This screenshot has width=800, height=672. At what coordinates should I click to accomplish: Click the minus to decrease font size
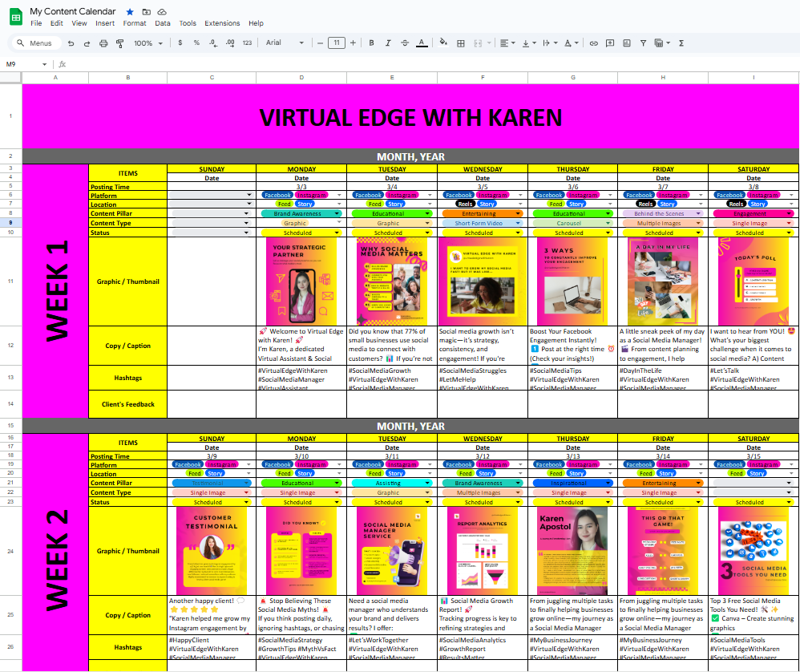click(x=320, y=43)
